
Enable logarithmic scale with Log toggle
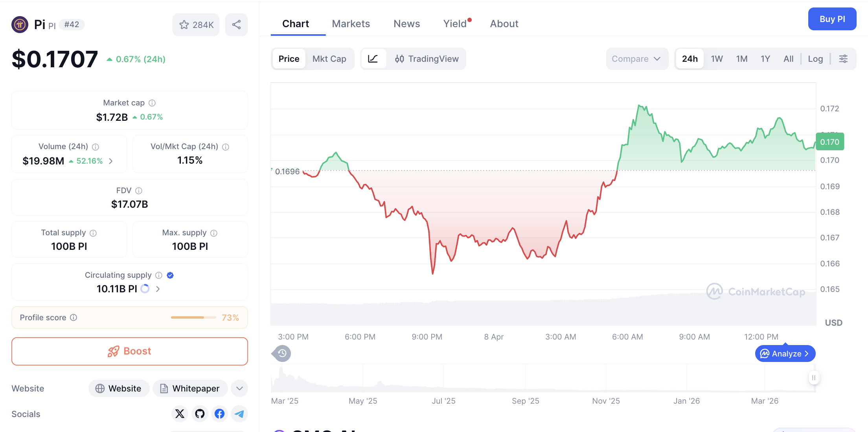point(815,59)
